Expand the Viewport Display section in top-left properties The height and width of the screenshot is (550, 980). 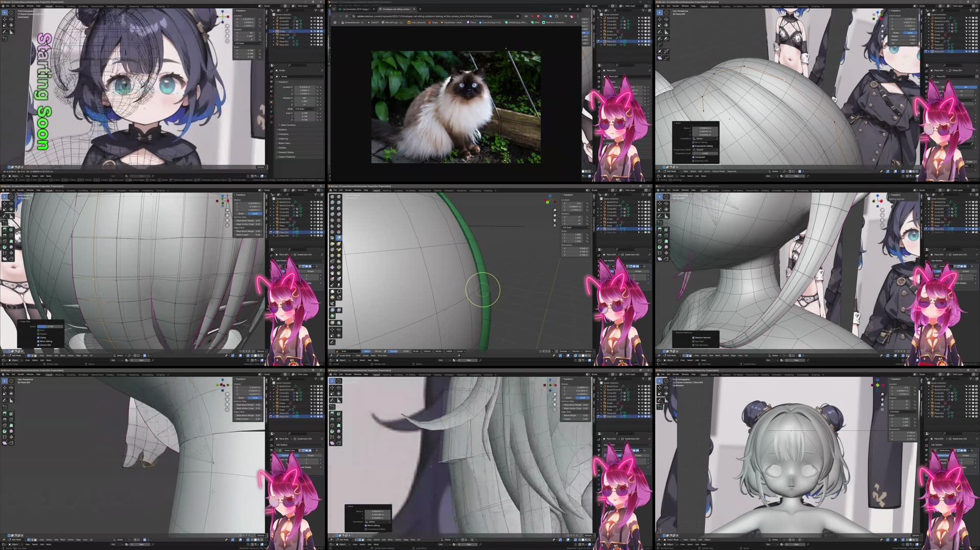[286, 152]
